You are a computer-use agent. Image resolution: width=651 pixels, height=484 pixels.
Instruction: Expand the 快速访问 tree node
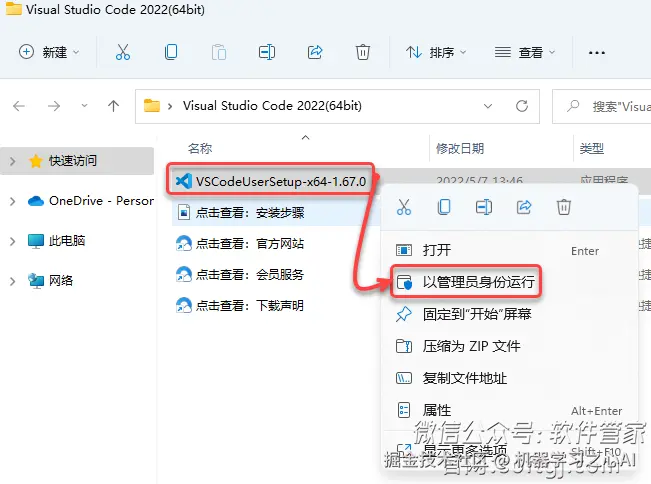[12, 161]
